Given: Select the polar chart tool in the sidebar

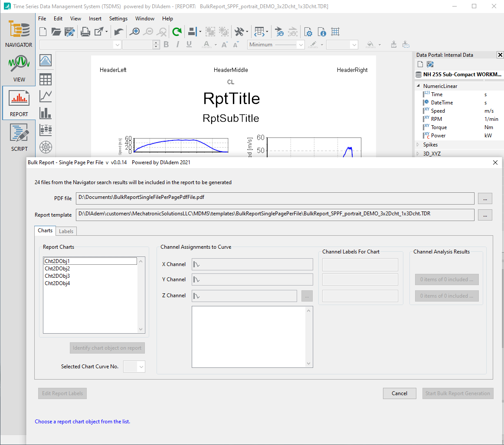Looking at the screenshot, I should (x=46, y=147).
